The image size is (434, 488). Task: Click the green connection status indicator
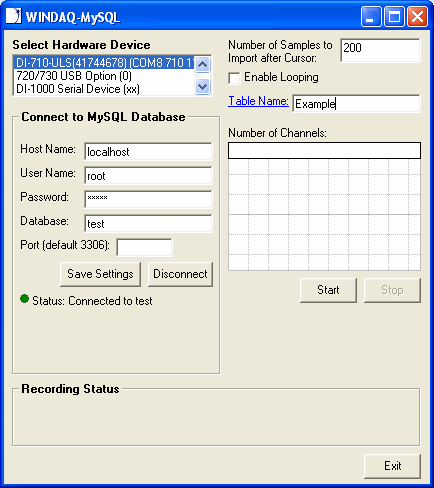pos(24,299)
